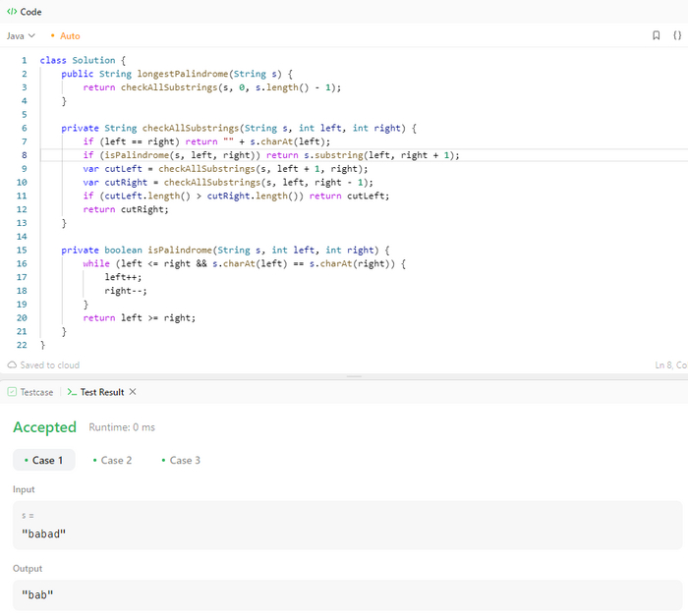Click the Saved to cloud icon
The height and width of the screenshot is (616, 688).
13,364
